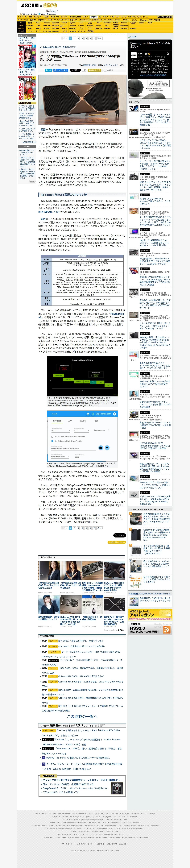Click the X ポスト button under title

point(75,70)
